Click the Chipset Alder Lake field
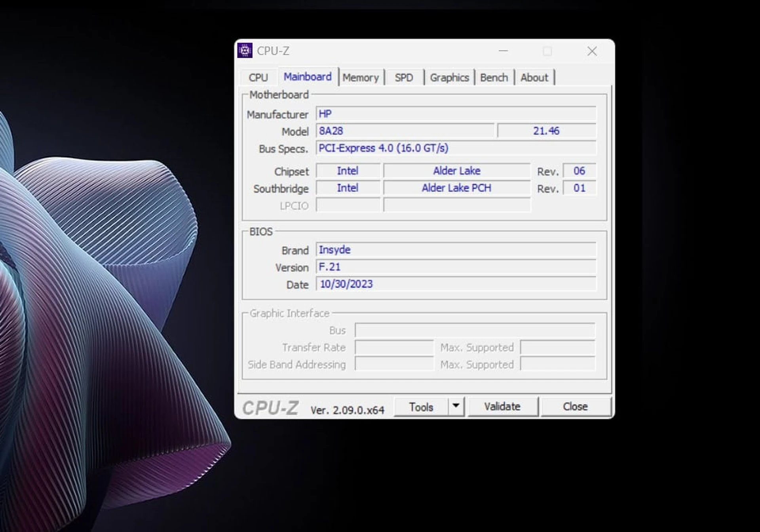Screen dimensions: 760x532 457,171
